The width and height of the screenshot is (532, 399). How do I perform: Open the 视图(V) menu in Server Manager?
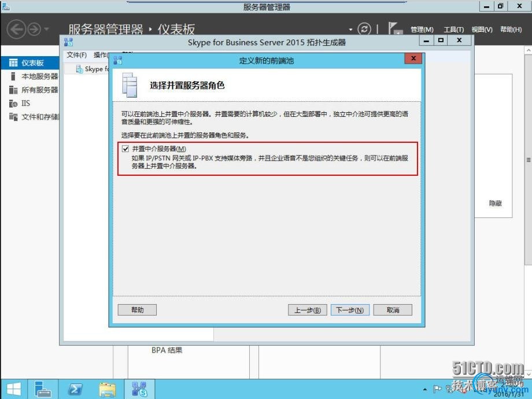[x=482, y=29]
